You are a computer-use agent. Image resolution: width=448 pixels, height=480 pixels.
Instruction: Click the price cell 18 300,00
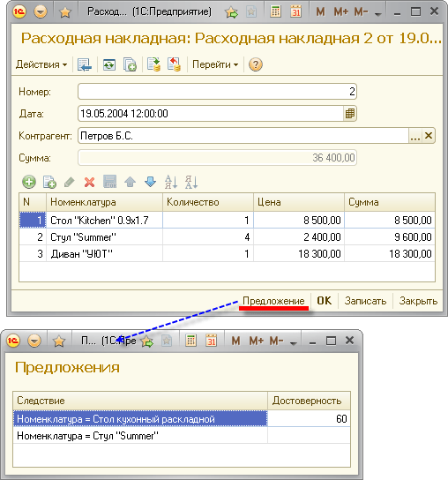click(x=299, y=253)
